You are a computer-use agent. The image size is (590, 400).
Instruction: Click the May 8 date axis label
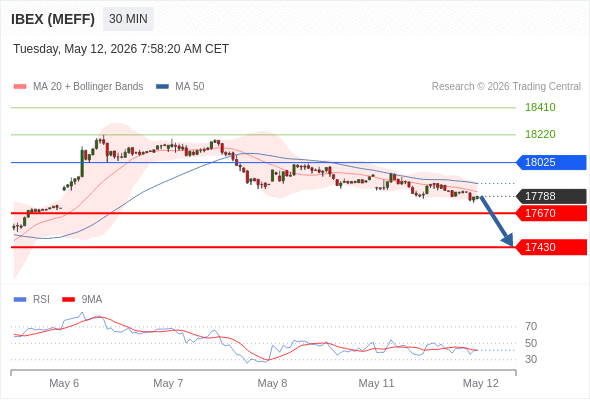point(272,383)
